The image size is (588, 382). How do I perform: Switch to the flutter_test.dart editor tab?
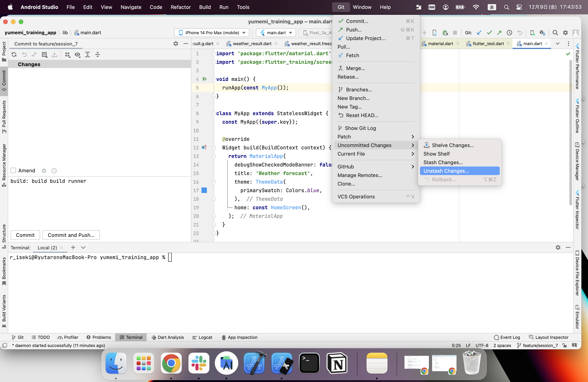pyautogui.click(x=488, y=44)
